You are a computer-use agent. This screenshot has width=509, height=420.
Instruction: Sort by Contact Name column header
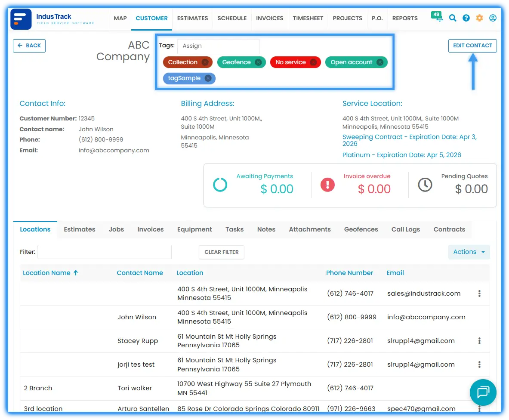click(x=140, y=273)
